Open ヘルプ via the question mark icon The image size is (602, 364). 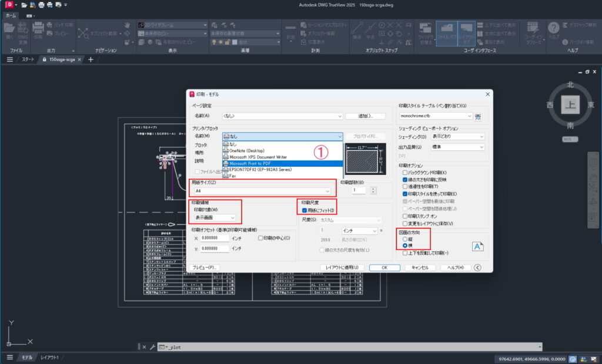pos(554,28)
